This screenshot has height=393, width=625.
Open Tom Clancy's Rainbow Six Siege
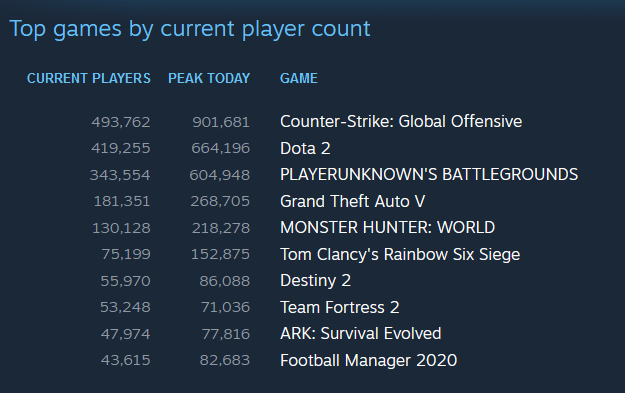coord(400,254)
